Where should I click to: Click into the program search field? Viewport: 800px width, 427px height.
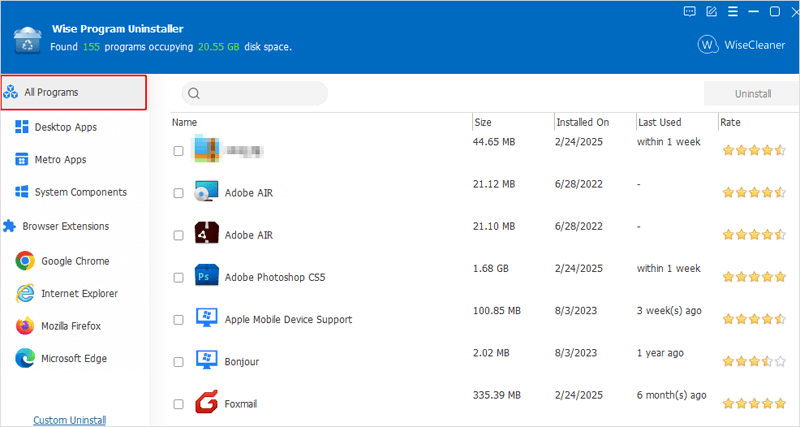(255, 93)
